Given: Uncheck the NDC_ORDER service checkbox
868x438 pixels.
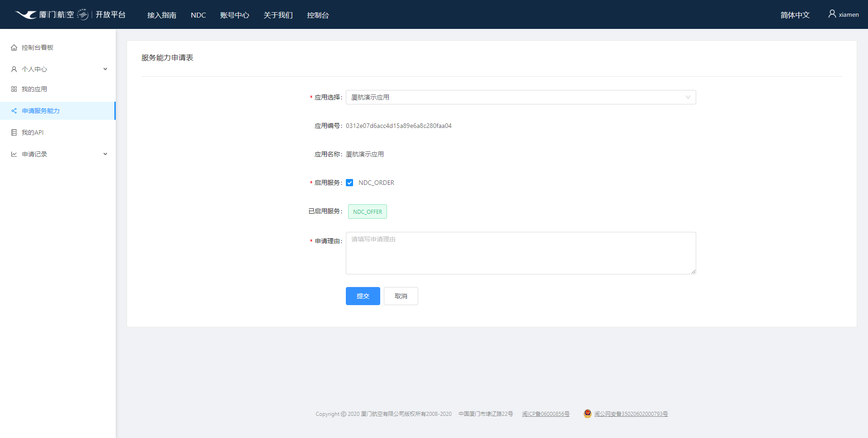Looking at the screenshot, I should coord(349,183).
